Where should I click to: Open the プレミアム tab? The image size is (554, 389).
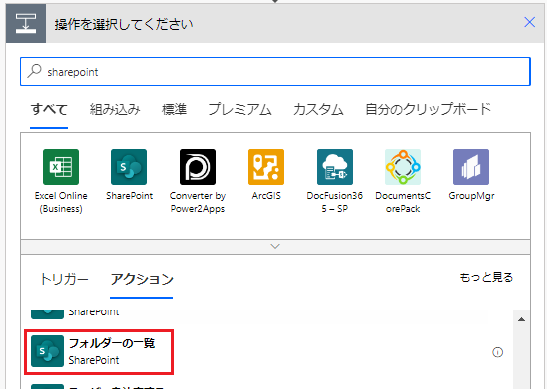point(240,109)
